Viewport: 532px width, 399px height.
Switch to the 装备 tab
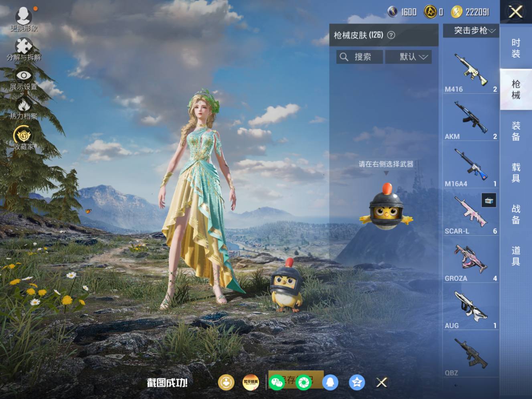(516, 131)
